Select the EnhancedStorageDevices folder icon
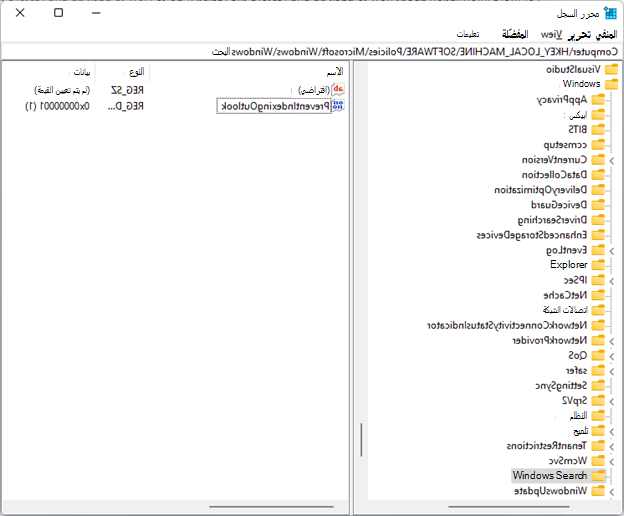The height and width of the screenshot is (516, 624). click(x=598, y=235)
